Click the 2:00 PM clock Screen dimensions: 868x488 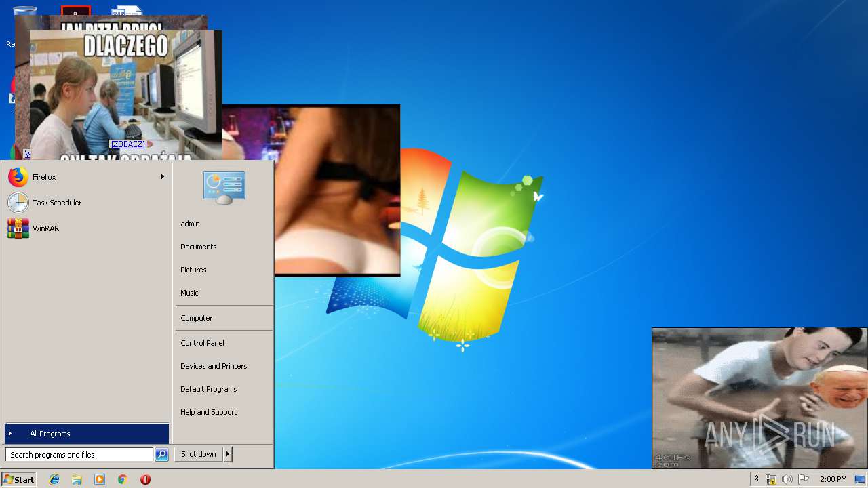click(833, 479)
